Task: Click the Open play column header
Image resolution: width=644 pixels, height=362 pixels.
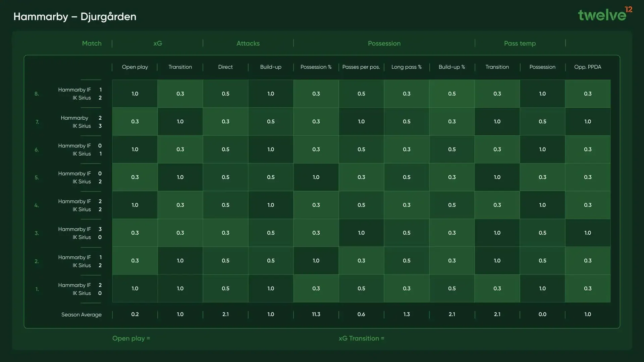Action: click(x=135, y=67)
